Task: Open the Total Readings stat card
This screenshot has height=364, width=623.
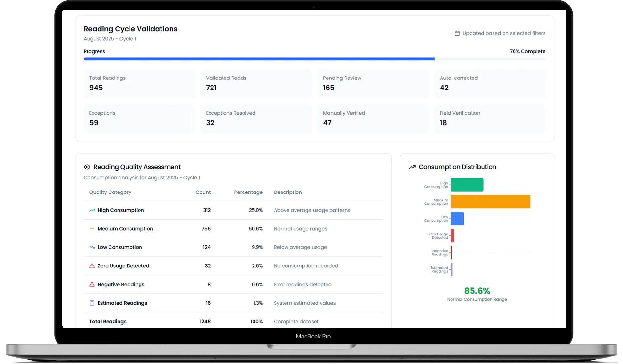Action: [x=139, y=83]
